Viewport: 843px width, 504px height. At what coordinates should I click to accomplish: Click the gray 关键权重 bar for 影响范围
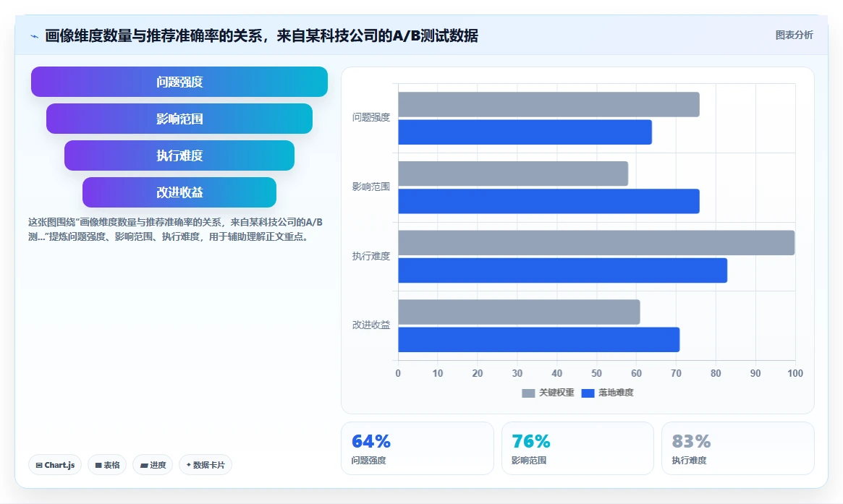(513, 174)
